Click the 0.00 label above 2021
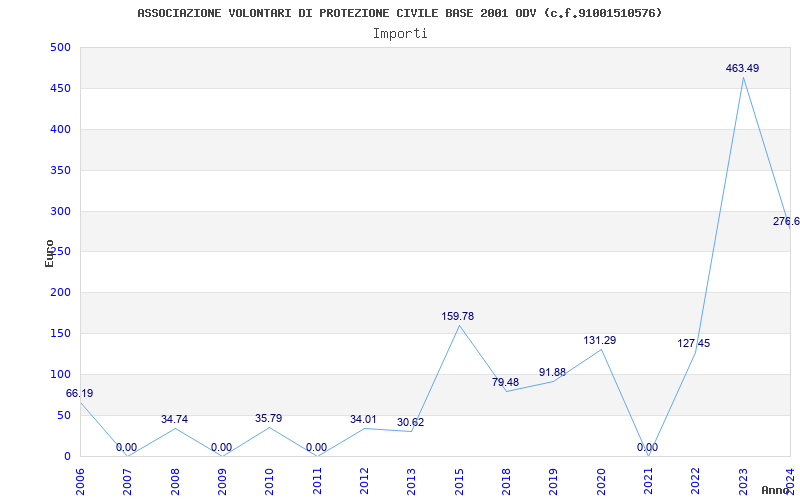The height and width of the screenshot is (500, 800). coord(647,448)
